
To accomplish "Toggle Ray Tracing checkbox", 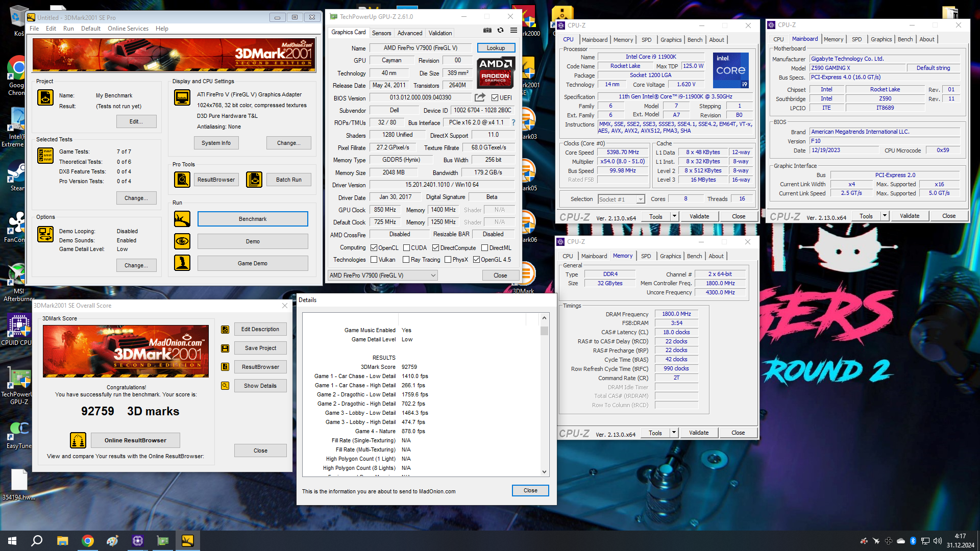I will click(406, 260).
